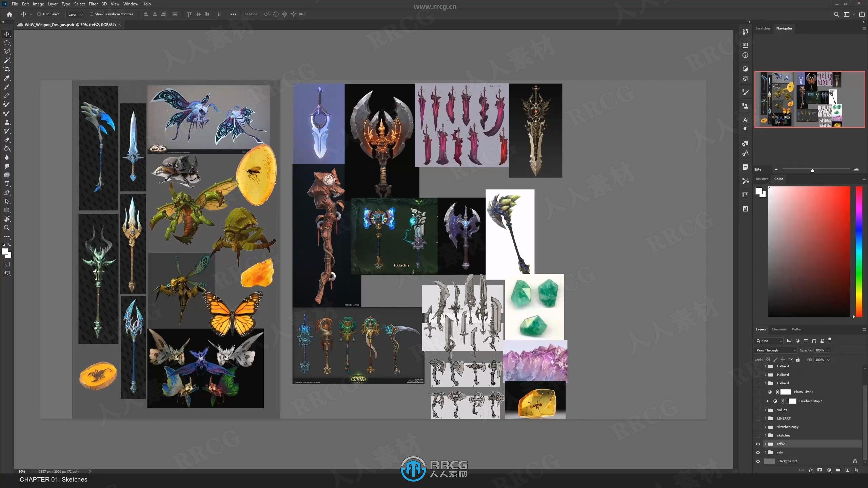Viewport: 868px width, 488px height.
Task: Select the Crop tool
Action: coord(7,69)
